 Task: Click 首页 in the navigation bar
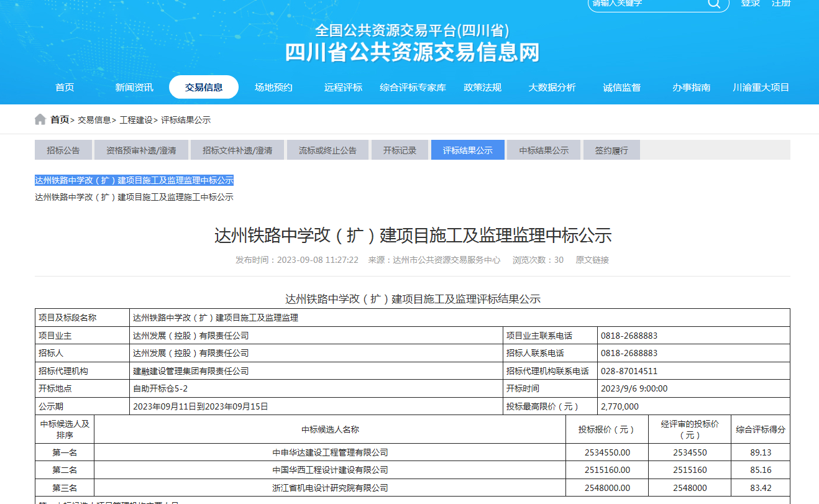(x=65, y=87)
